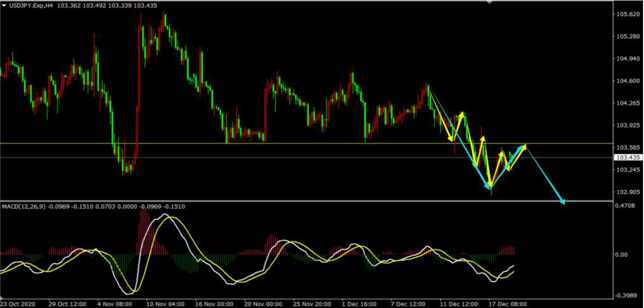Click the 1 Dec 16:00 time label
The width and height of the screenshot is (644, 308).
pos(360,304)
